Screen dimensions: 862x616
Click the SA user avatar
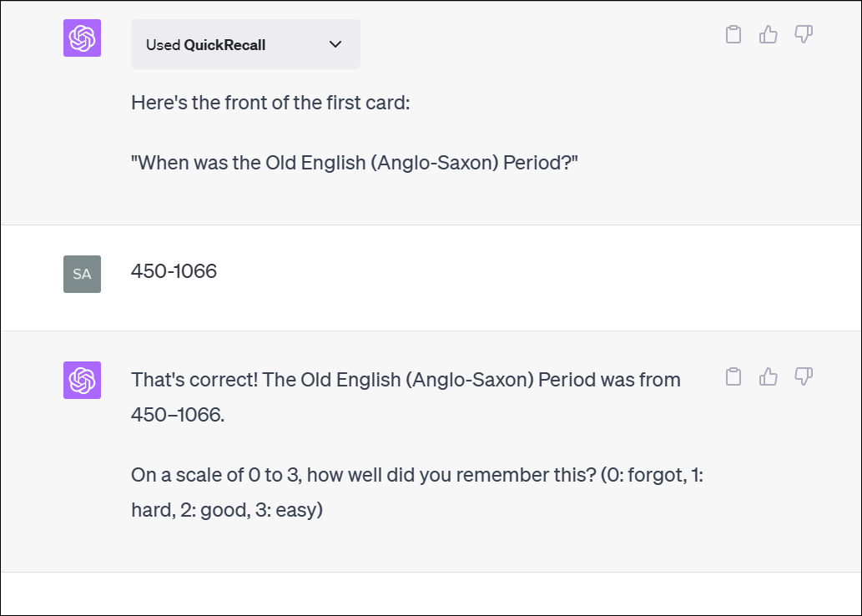[x=82, y=274]
